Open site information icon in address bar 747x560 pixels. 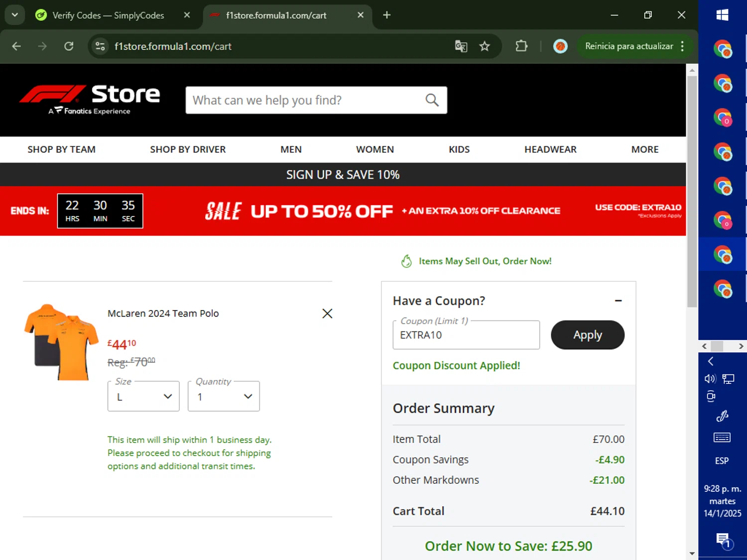(x=100, y=46)
